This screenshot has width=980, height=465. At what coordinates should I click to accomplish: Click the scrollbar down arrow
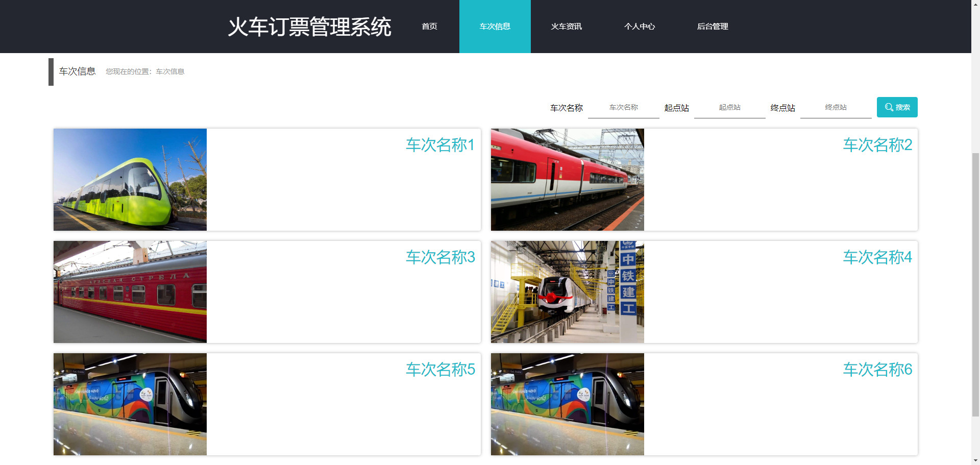click(x=975, y=460)
